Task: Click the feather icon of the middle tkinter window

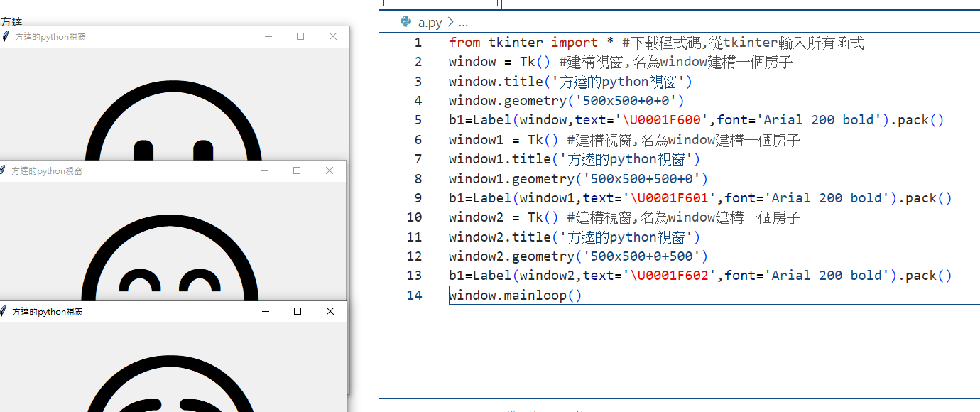Action: (x=3, y=170)
